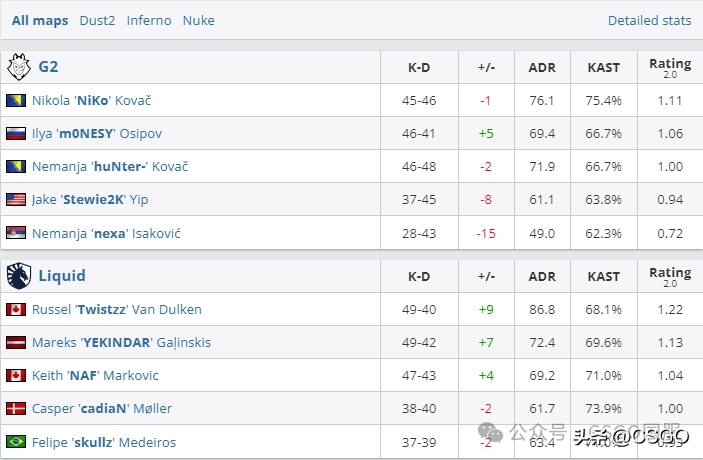Open Nemanja 'huNter-' Kovač player profile
The width and height of the screenshot is (703, 460).
(110, 166)
